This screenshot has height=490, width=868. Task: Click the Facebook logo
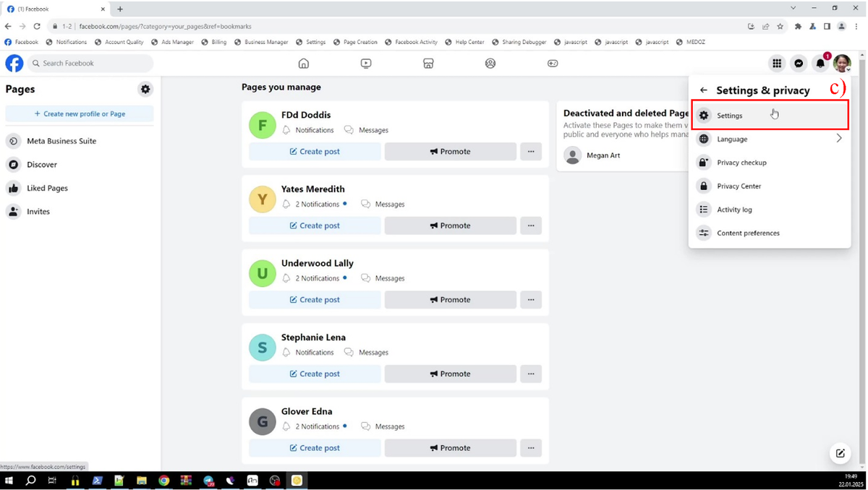pyautogui.click(x=14, y=63)
